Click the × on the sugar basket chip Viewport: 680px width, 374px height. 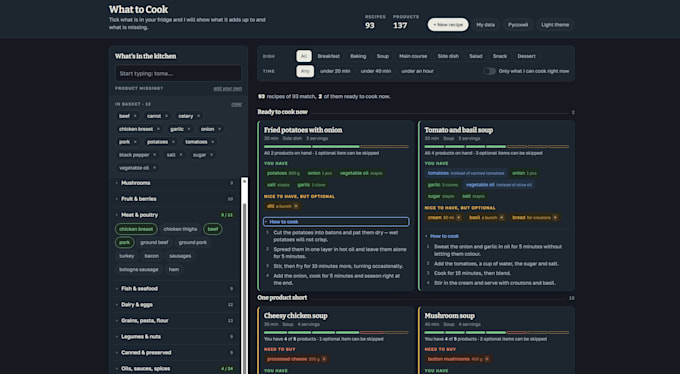pyautogui.click(x=211, y=155)
